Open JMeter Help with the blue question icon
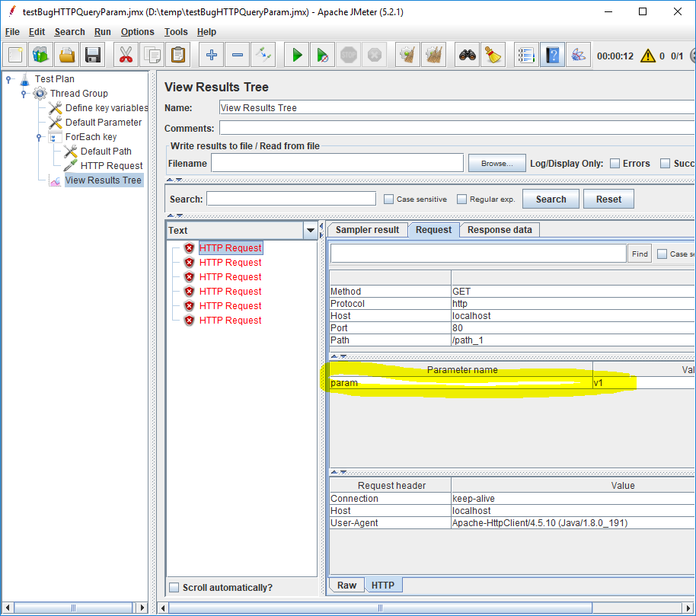The height and width of the screenshot is (616, 696). coord(552,54)
